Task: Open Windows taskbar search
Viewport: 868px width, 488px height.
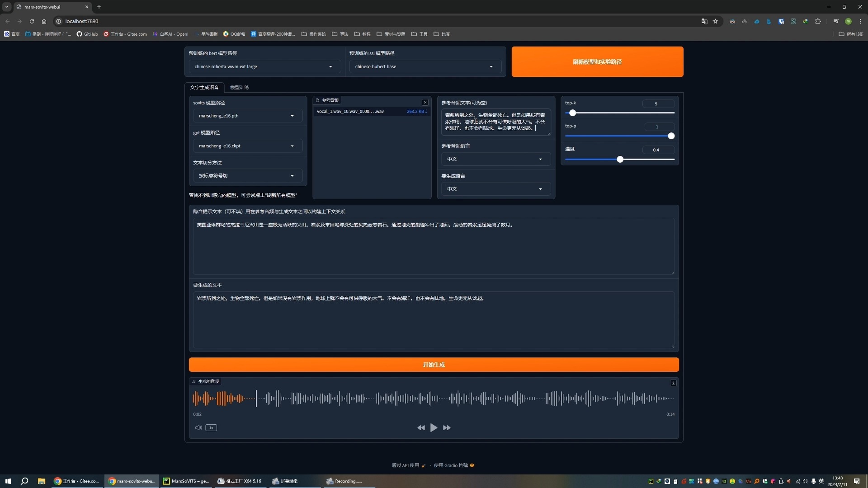Action: pos(24,481)
